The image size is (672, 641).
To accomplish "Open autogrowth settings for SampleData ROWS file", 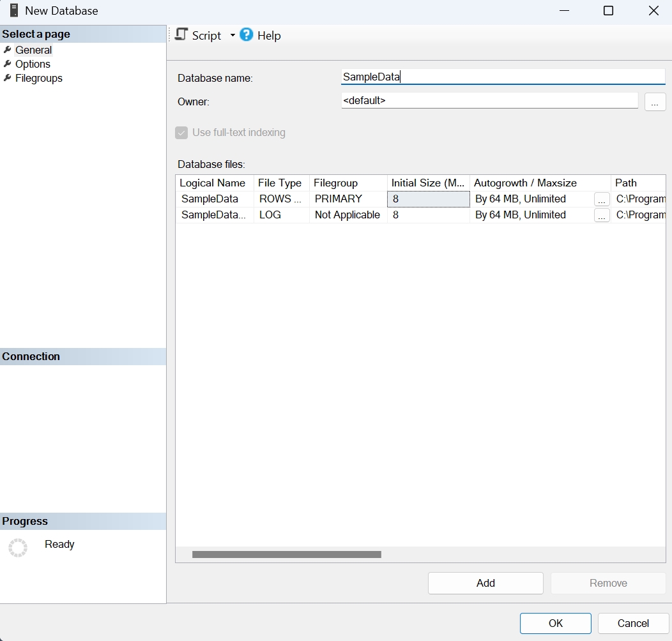I will (601, 199).
